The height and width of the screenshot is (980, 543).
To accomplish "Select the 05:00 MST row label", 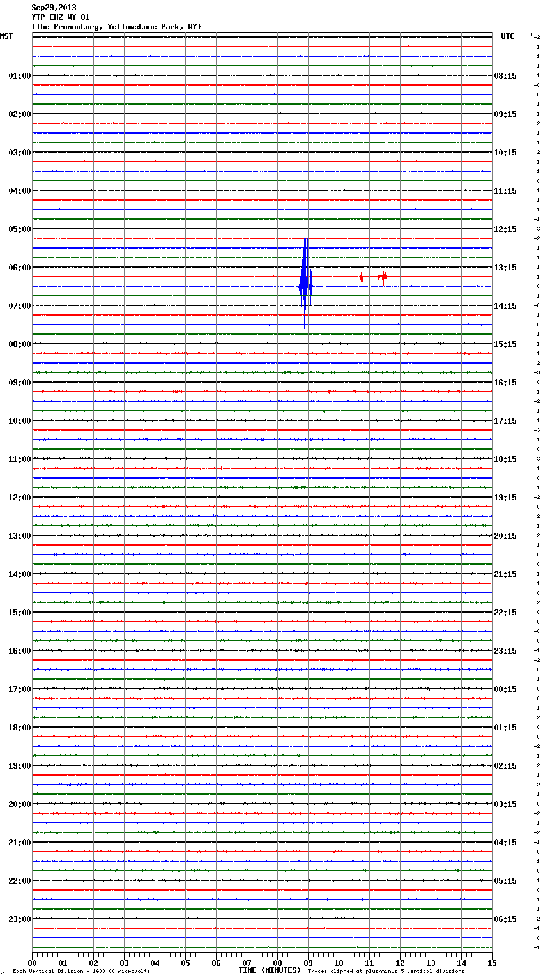I will coord(20,229).
